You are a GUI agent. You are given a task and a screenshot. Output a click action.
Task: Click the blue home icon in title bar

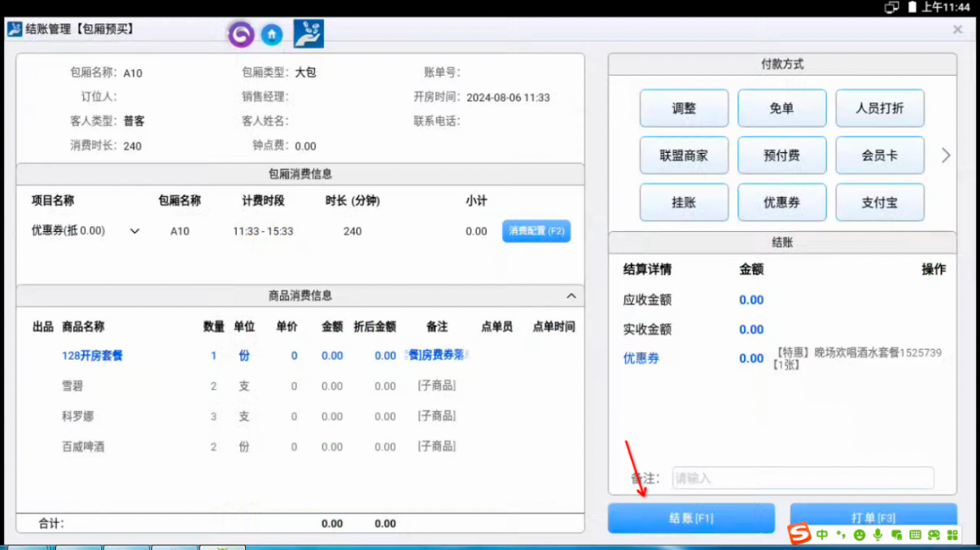(x=272, y=34)
